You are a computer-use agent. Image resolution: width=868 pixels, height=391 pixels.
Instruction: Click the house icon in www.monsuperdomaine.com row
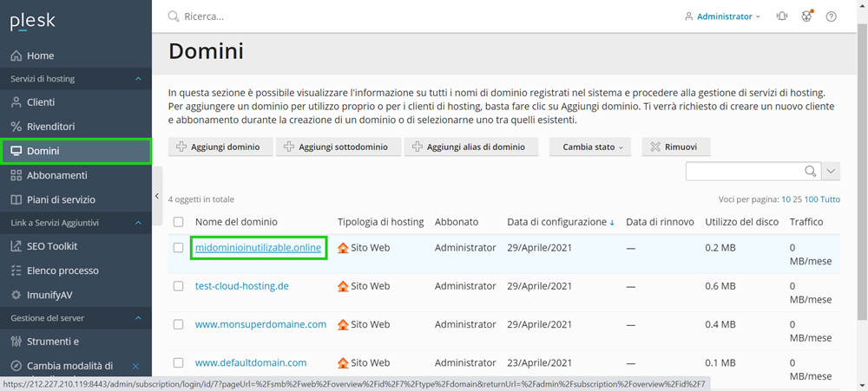click(x=343, y=324)
